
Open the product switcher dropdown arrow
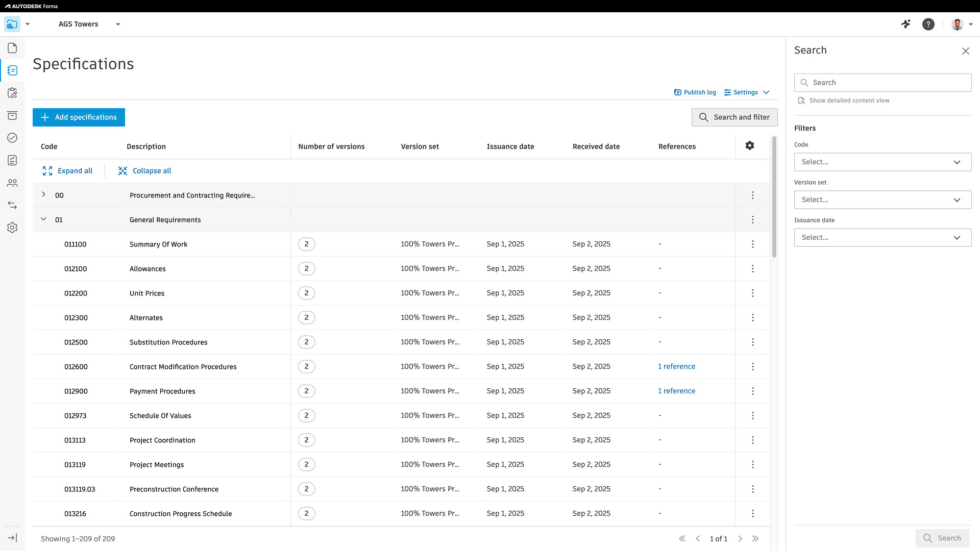(28, 24)
